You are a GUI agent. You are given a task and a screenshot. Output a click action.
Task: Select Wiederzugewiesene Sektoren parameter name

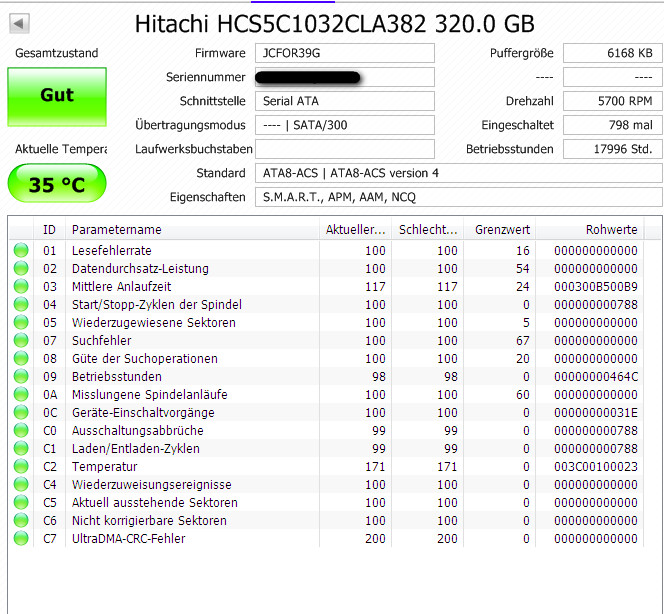(154, 323)
